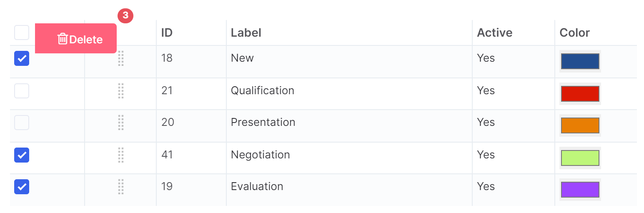
Task: Click the drag handle for the Negotiation row
Action: tap(121, 155)
